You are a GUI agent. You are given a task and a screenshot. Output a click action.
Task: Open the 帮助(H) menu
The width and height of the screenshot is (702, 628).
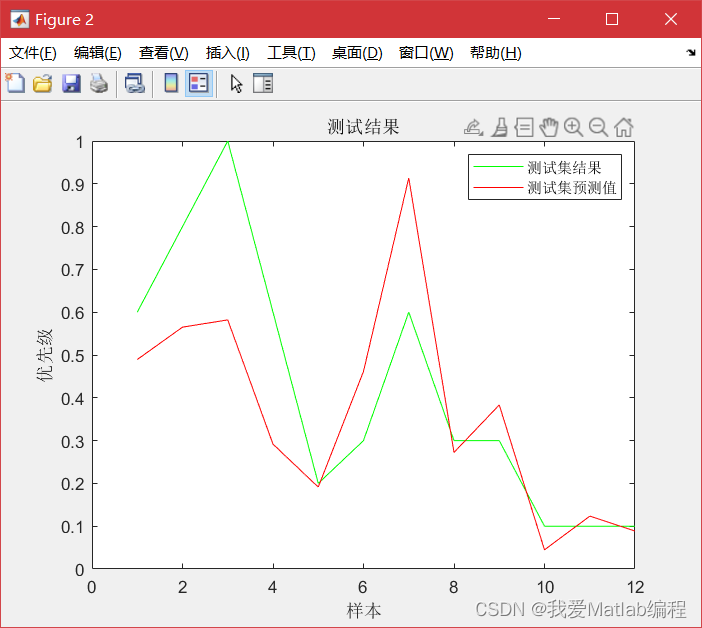496,53
